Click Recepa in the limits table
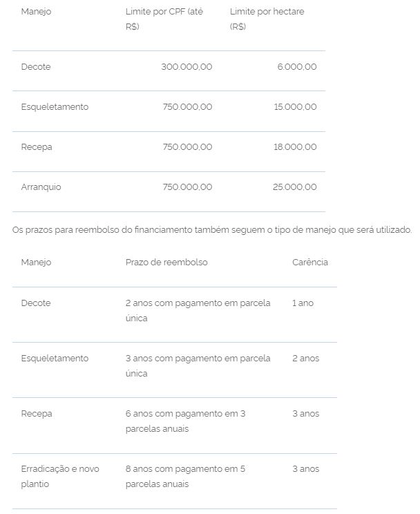The height and width of the screenshot is (514, 420). 37,147
